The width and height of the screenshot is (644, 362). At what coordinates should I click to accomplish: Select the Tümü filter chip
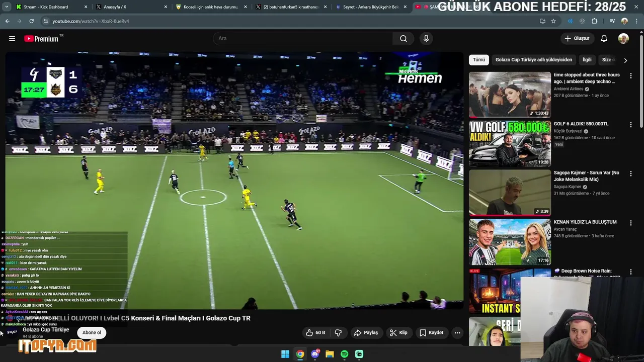click(479, 60)
